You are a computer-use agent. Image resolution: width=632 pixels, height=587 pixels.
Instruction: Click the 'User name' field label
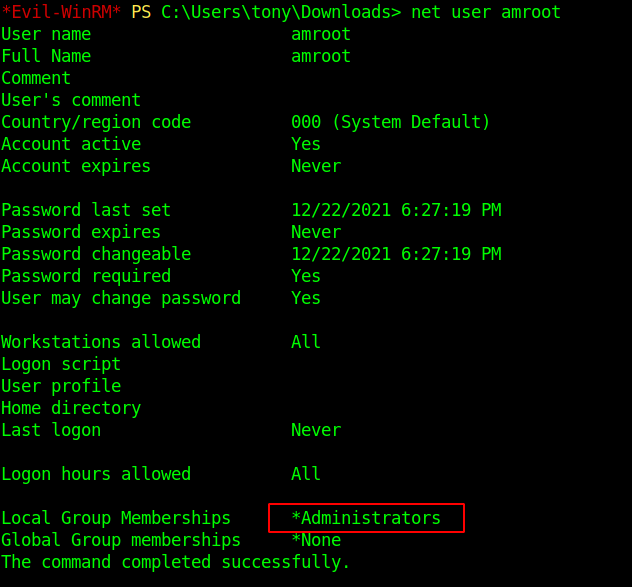tap(46, 34)
